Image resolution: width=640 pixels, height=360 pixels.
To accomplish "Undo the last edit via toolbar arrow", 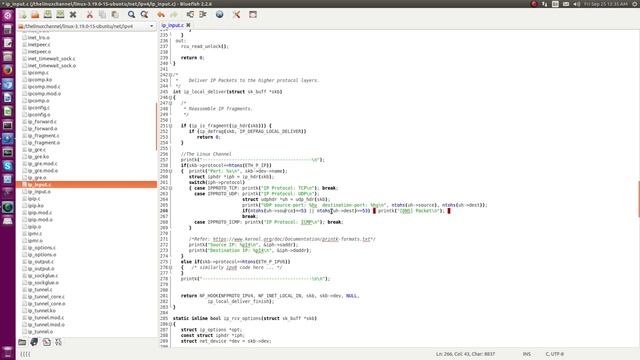I will 161,15.
